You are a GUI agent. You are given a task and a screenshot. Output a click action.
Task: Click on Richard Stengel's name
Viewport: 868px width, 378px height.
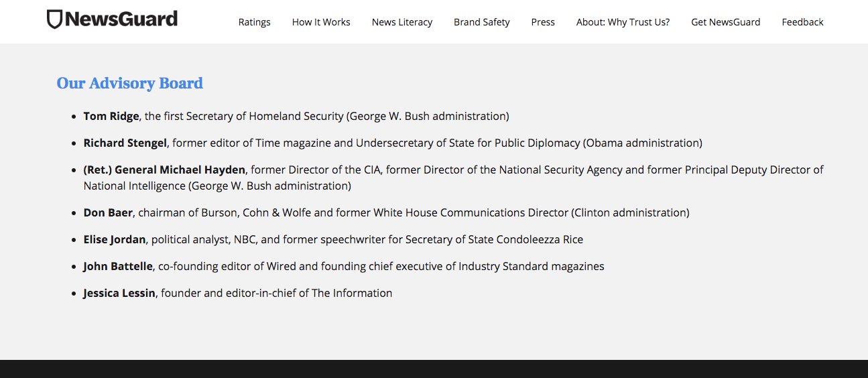point(125,143)
